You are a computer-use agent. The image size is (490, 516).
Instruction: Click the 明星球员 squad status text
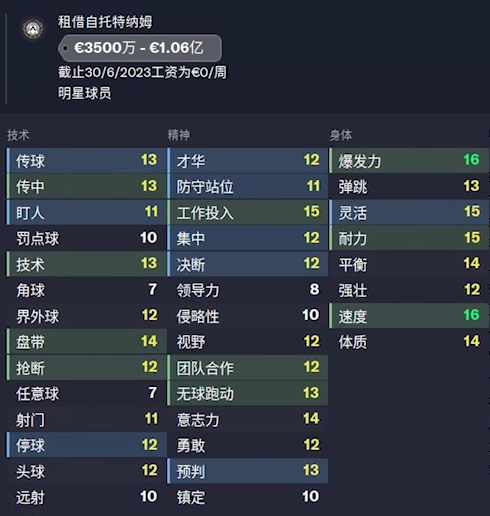point(85,93)
